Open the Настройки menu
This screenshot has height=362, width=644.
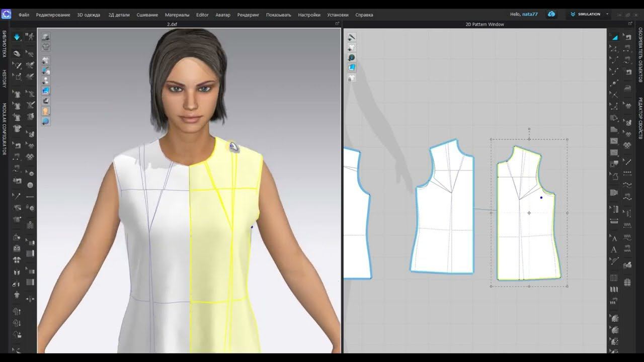[x=309, y=15]
